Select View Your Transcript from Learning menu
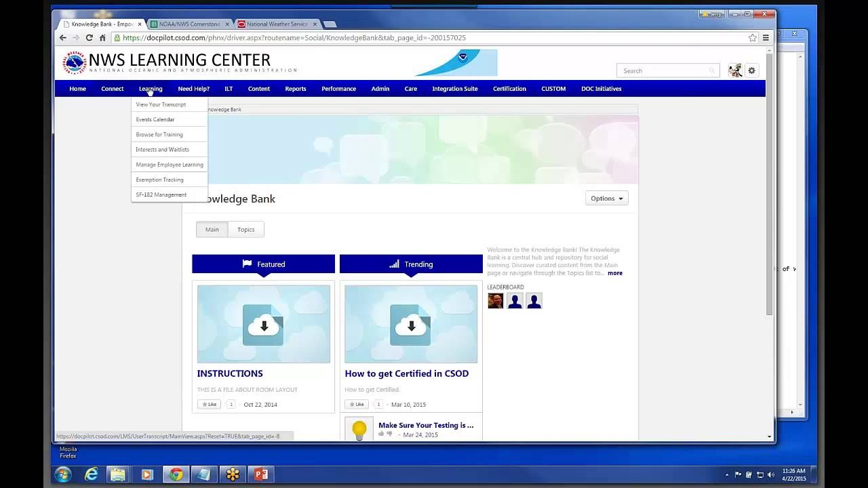Screen dimensions: 868x488 click(x=161, y=104)
